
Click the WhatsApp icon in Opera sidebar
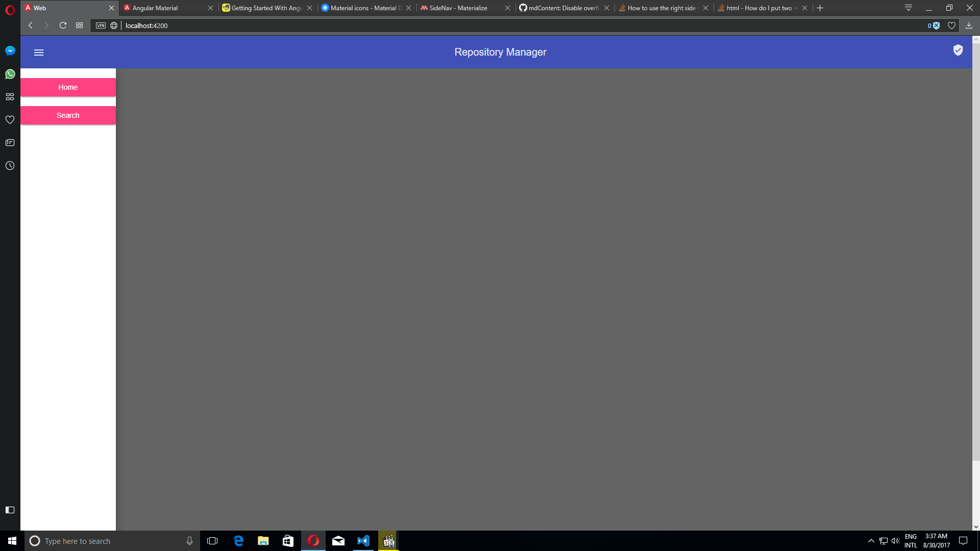10,73
